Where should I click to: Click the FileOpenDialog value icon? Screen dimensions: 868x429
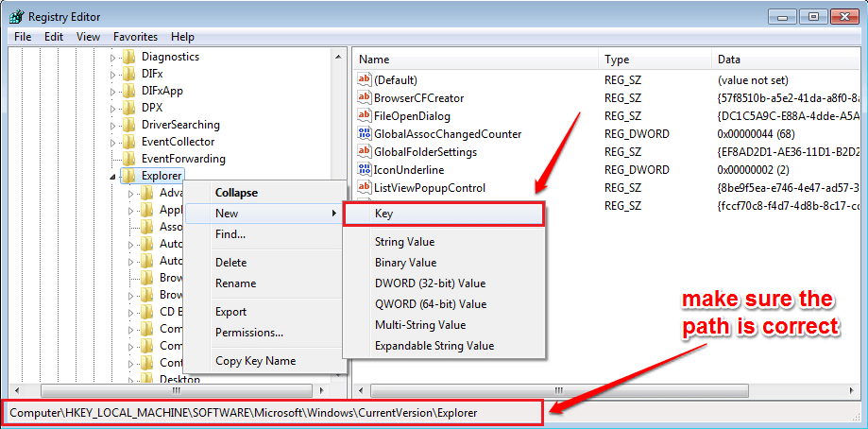coord(365,116)
